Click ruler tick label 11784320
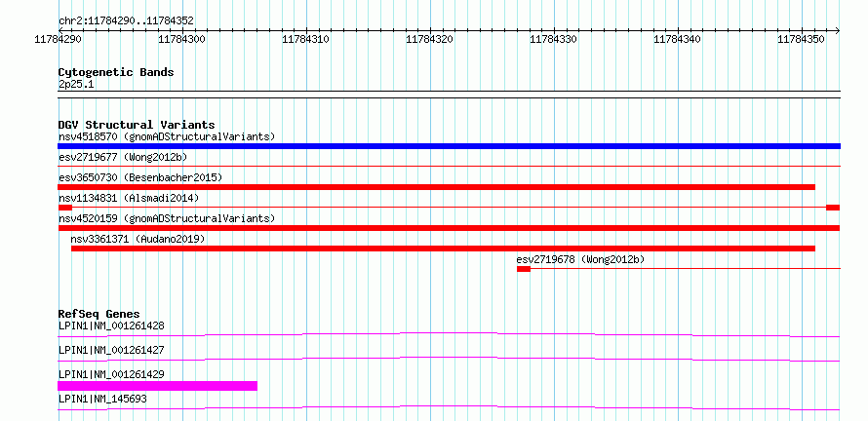 click(x=431, y=39)
